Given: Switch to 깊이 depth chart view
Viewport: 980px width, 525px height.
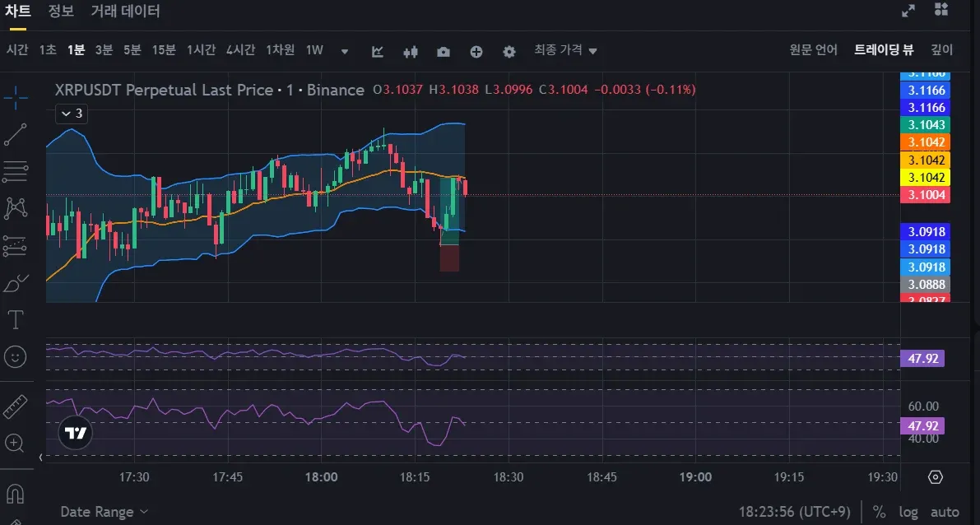Looking at the screenshot, I should point(942,50).
